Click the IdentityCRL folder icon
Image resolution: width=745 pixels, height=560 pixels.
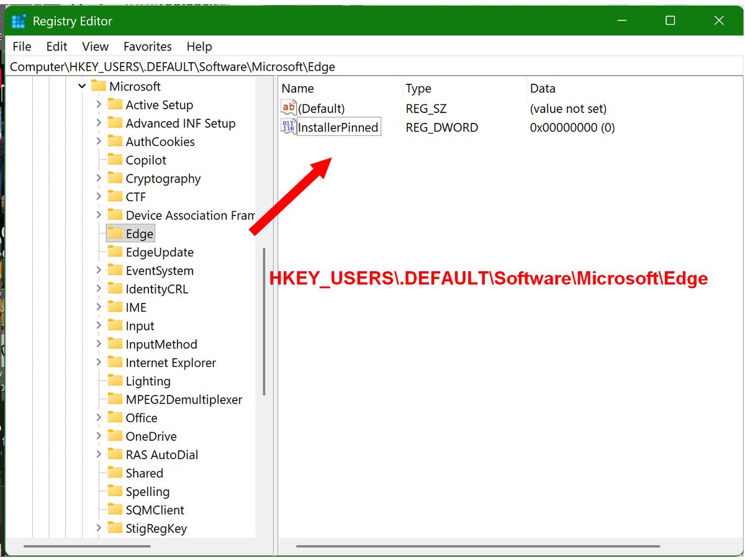[115, 288]
